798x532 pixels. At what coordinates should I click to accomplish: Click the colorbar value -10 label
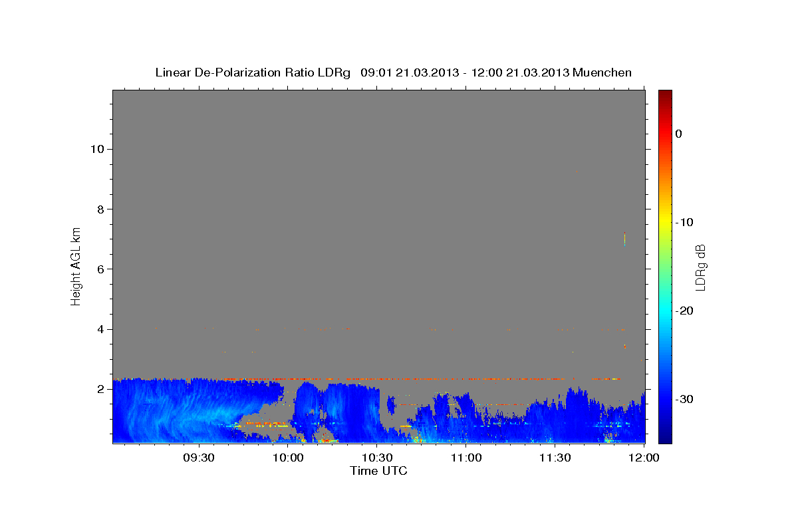coord(685,222)
